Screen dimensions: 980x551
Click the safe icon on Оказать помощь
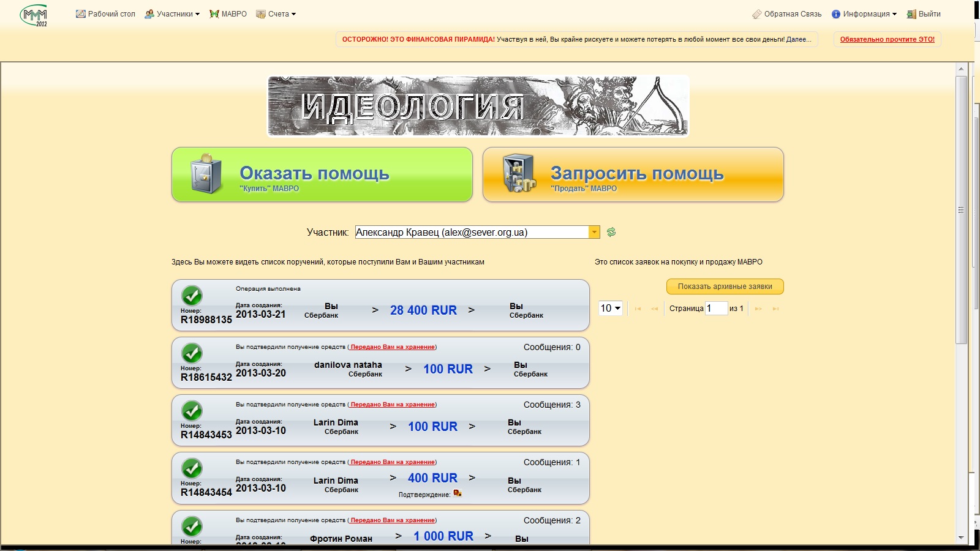[x=206, y=173]
